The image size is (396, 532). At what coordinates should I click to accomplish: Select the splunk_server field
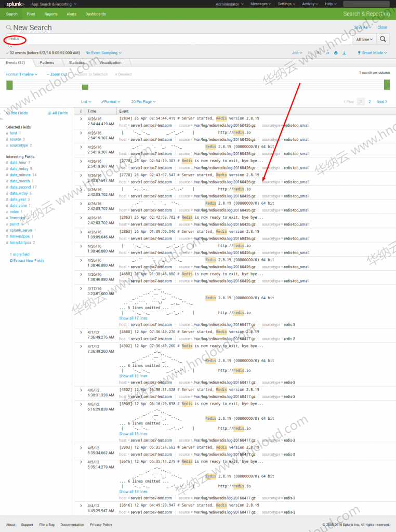[21, 230]
